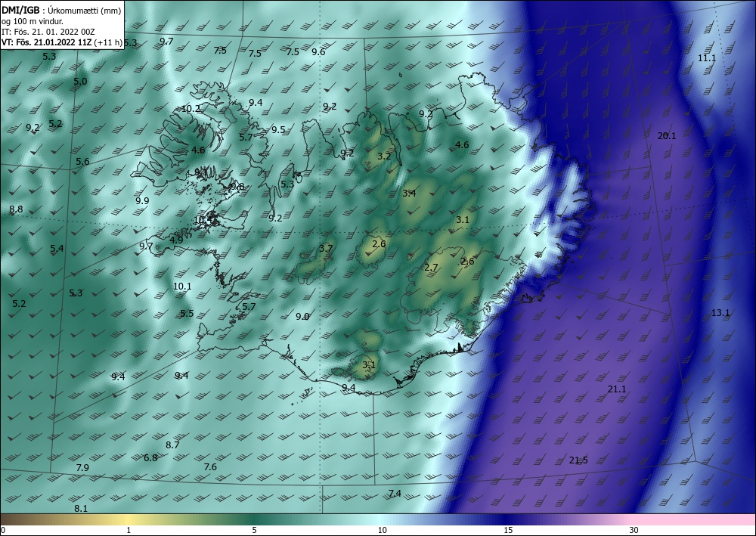Click the '21.5' precipitable water value
Image resolution: width=756 pixels, height=536 pixels.
[x=578, y=460]
